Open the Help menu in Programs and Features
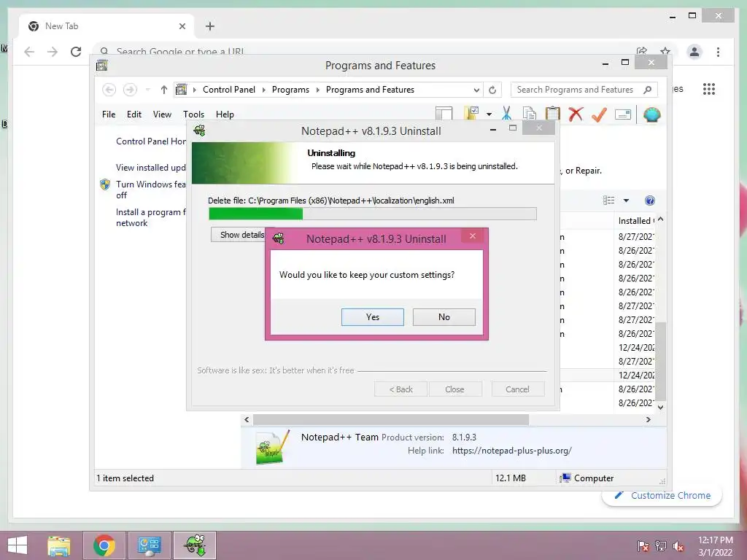 [225, 114]
